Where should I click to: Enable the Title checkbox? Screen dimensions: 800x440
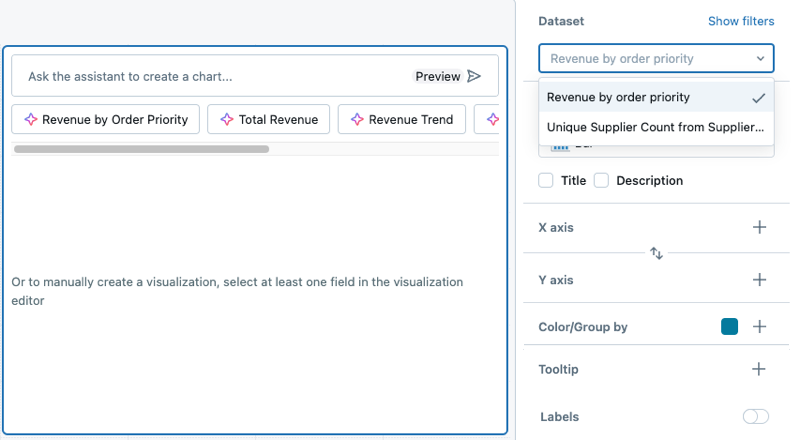click(x=546, y=181)
